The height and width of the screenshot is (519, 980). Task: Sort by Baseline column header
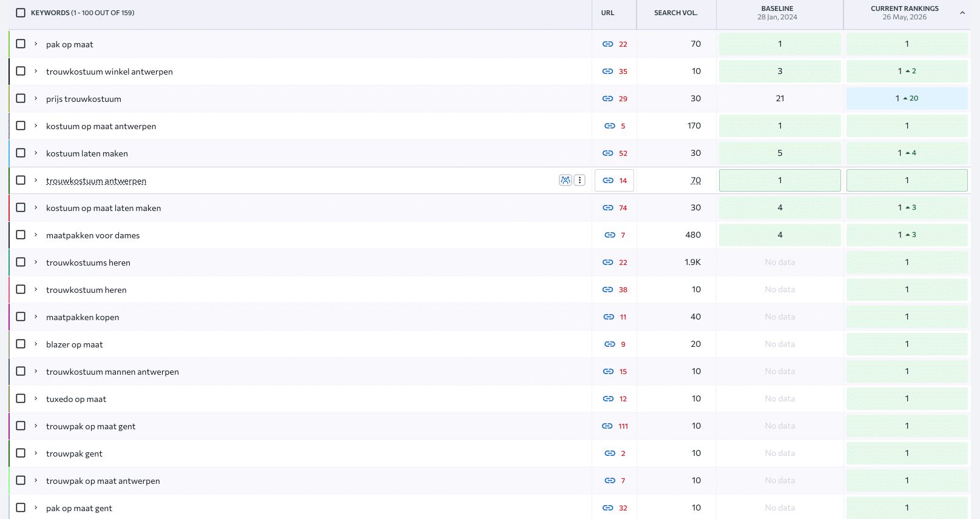click(x=777, y=13)
